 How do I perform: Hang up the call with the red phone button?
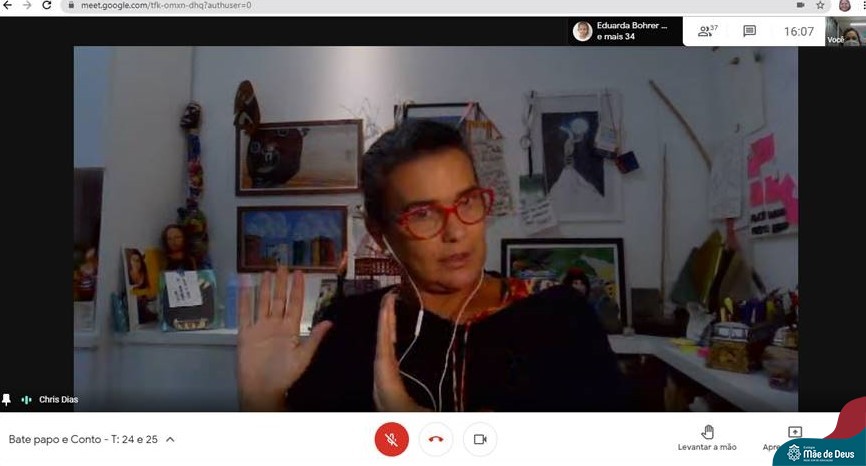pos(436,439)
